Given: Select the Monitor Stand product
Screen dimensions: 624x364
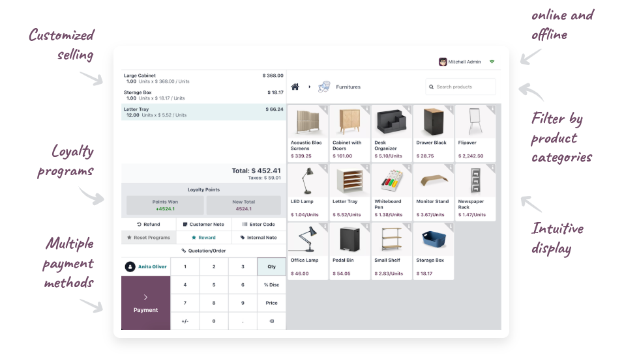Looking at the screenshot, I should pyautogui.click(x=433, y=192).
